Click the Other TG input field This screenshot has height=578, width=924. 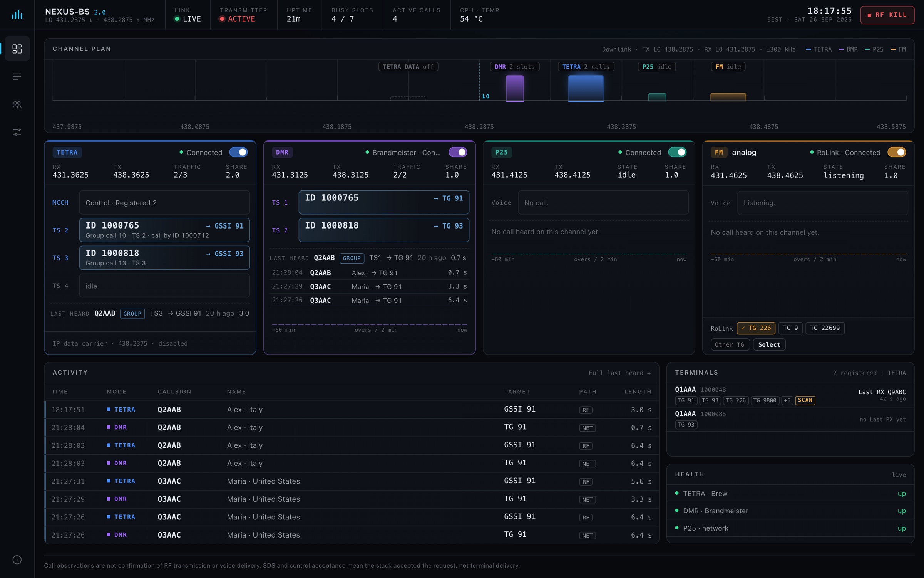730,344
